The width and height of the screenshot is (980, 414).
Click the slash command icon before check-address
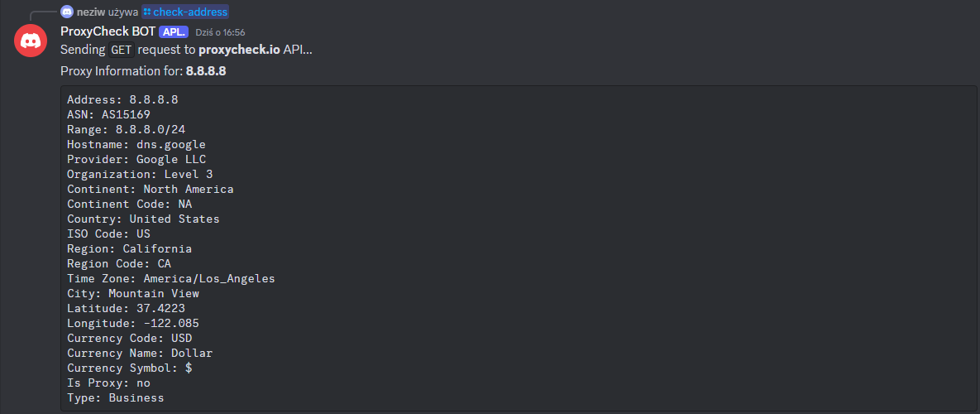[x=147, y=12]
